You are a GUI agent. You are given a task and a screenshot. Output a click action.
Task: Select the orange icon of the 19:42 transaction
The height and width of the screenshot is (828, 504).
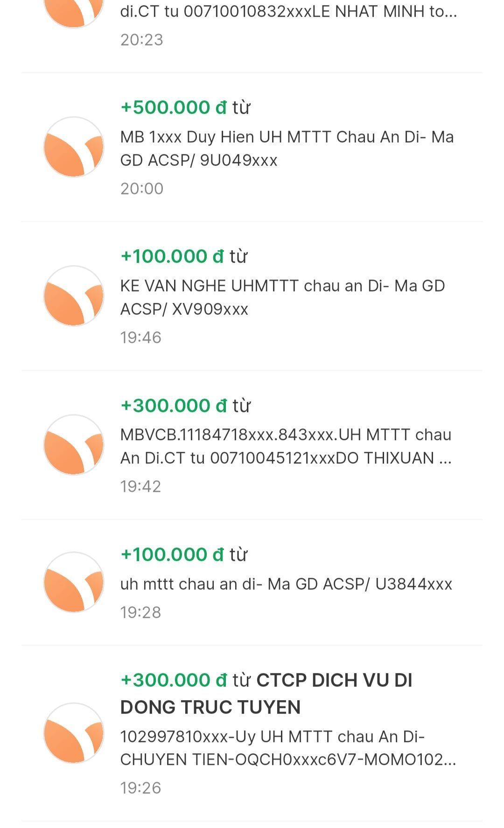[x=74, y=445]
